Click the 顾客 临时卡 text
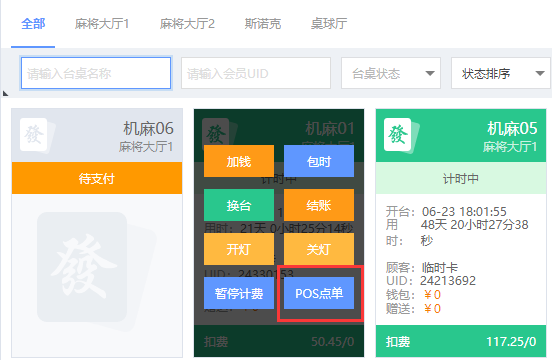This screenshot has height=360, width=552. pyautogui.click(x=422, y=267)
